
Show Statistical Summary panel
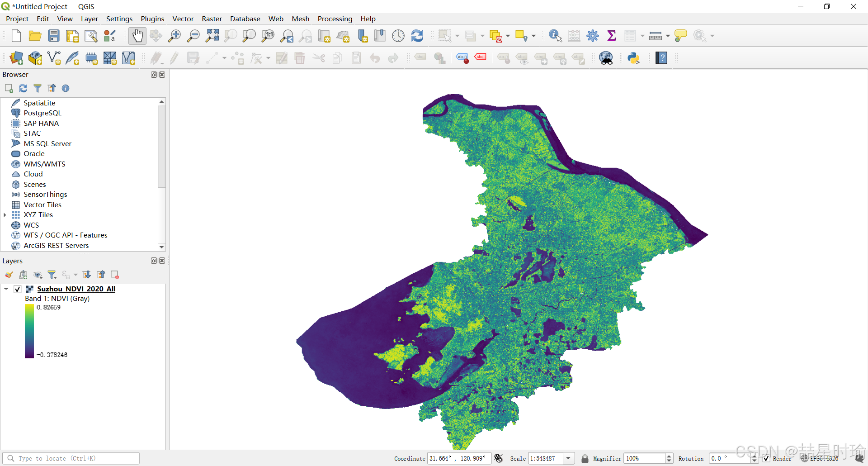pos(612,35)
